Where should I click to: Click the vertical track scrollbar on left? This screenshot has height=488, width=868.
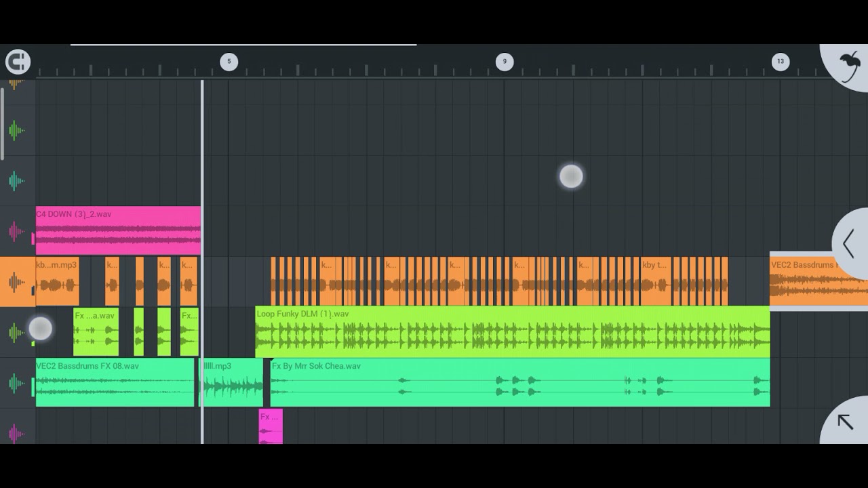pyautogui.click(x=3, y=123)
